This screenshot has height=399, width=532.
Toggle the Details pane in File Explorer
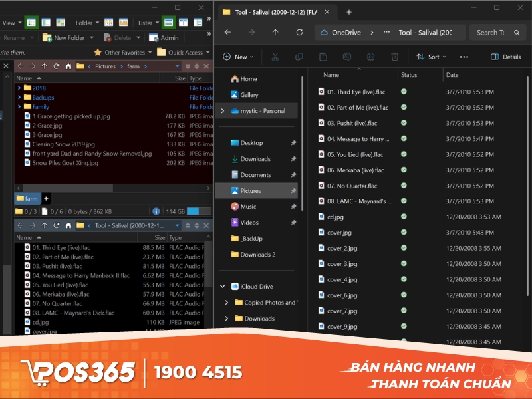point(507,57)
